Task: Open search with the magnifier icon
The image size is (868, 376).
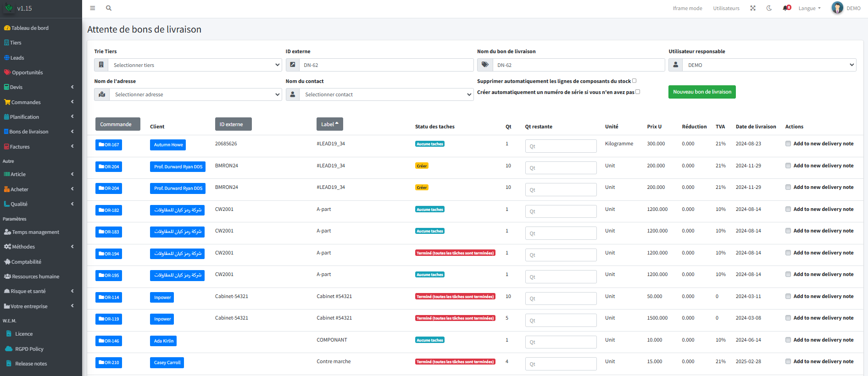Action: [109, 8]
